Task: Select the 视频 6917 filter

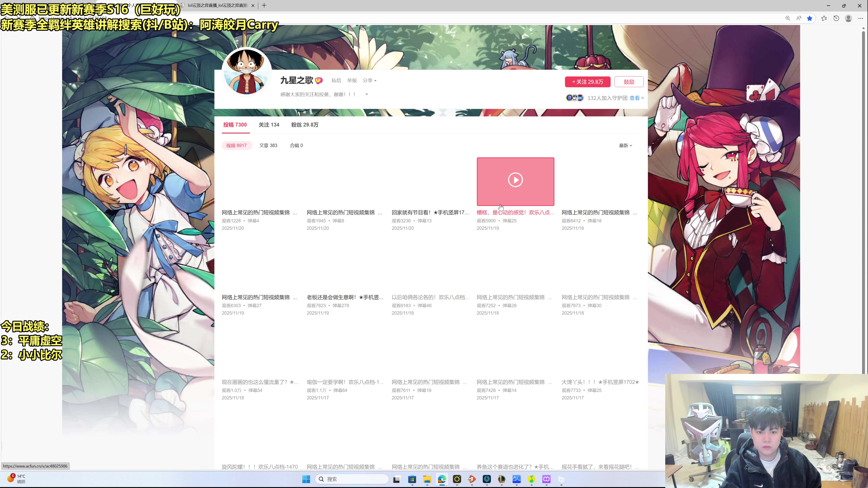Action: coord(237,145)
